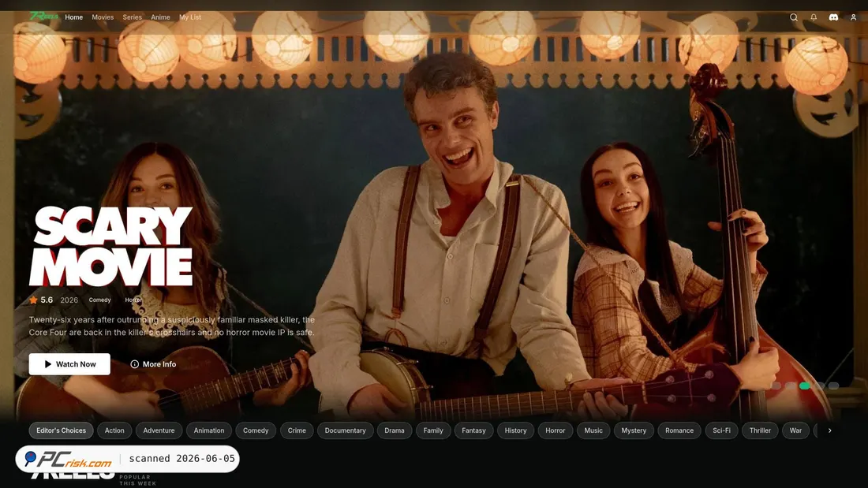Select the Horror tag under the title
The width and height of the screenshot is (868, 488).
[133, 300]
